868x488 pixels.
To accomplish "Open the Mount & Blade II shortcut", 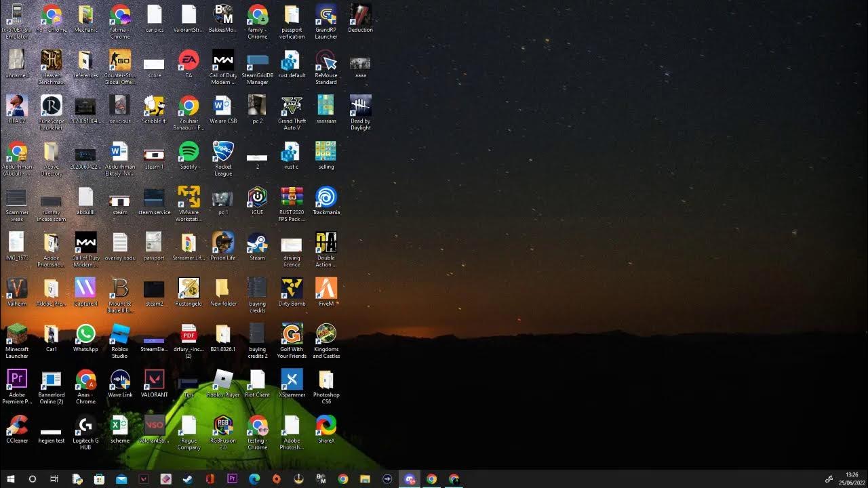I will [x=120, y=296].
